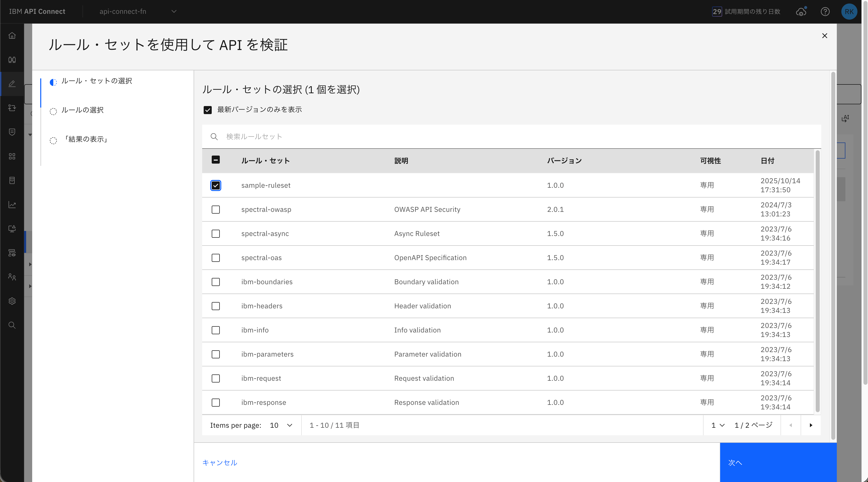Click the cloud settings notification icon
The width and height of the screenshot is (868, 482).
click(x=801, y=12)
